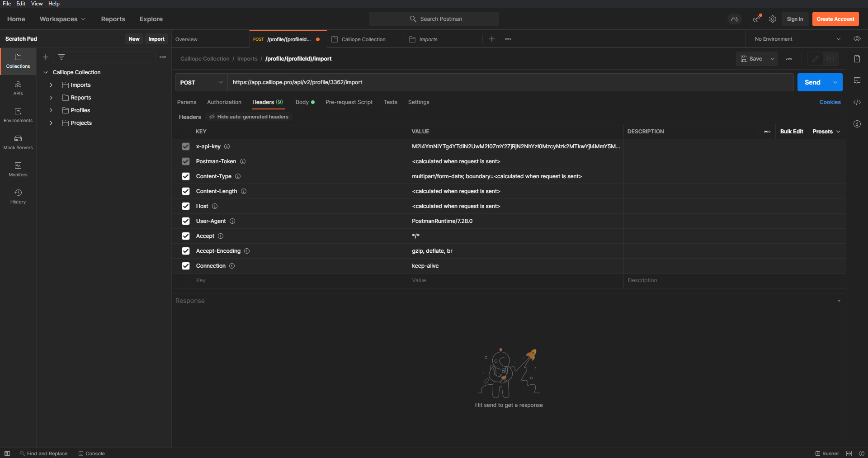Open the Collections sidebar panel

coord(18,61)
